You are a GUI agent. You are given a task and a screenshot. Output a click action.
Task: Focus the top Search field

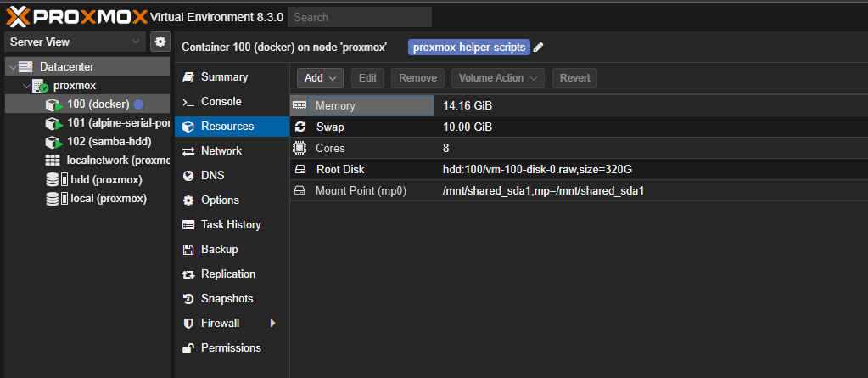coord(360,17)
